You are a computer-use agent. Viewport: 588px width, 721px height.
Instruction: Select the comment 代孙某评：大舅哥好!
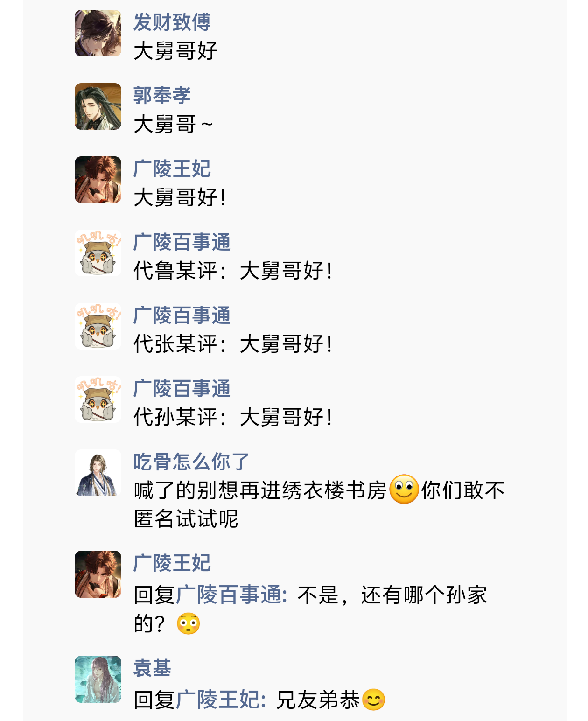point(233,417)
